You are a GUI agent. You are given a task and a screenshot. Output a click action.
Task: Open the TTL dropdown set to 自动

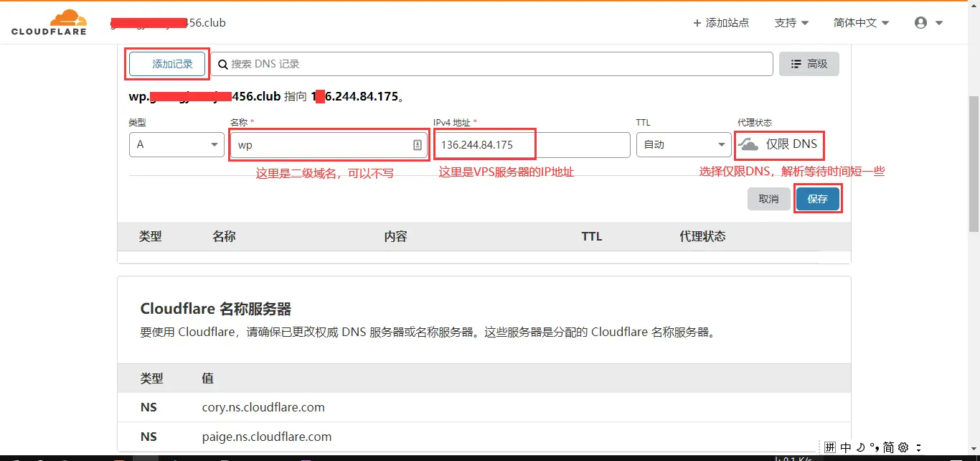(x=684, y=144)
